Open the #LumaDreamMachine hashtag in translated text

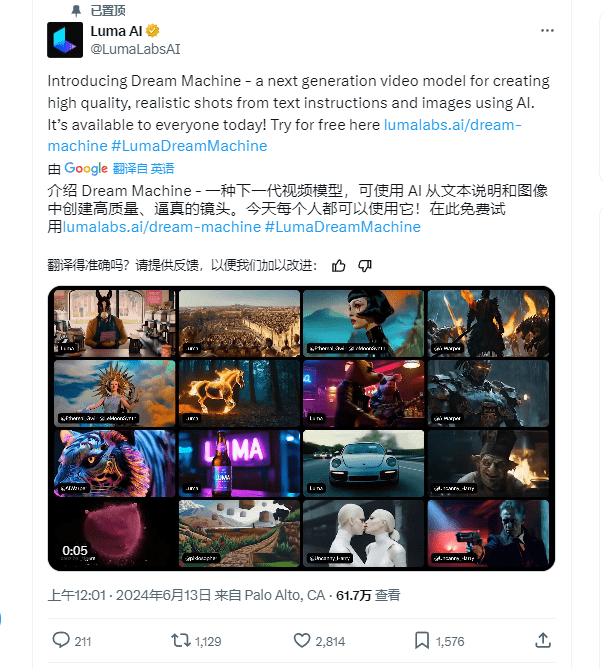pos(343,227)
